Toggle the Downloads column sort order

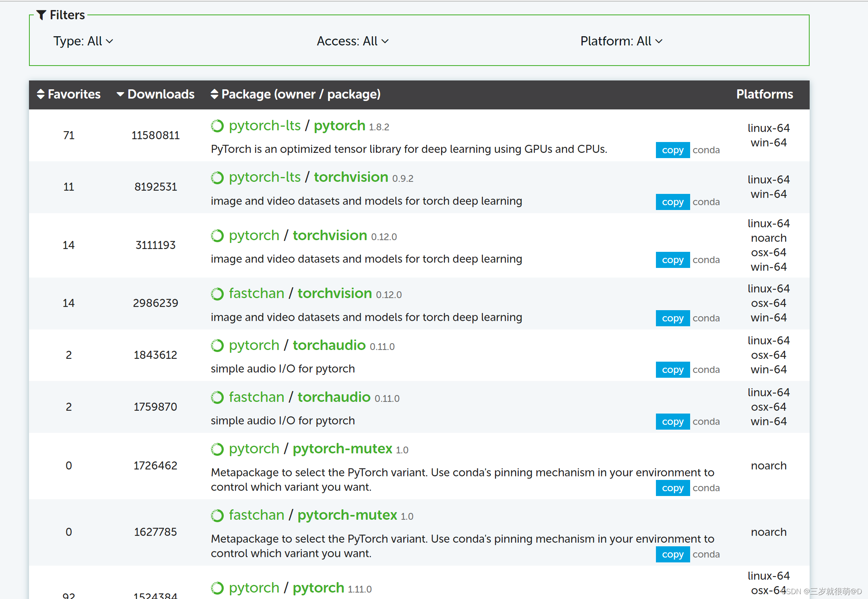[156, 94]
